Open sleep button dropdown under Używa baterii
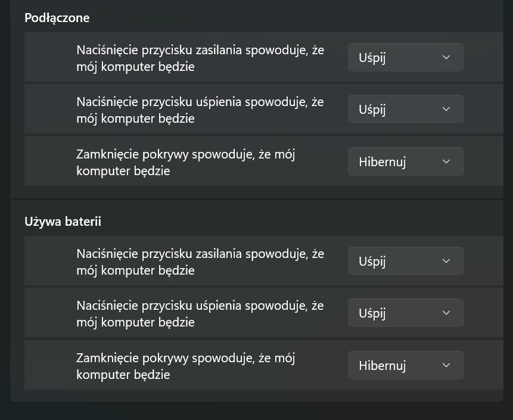 click(x=405, y=313)
